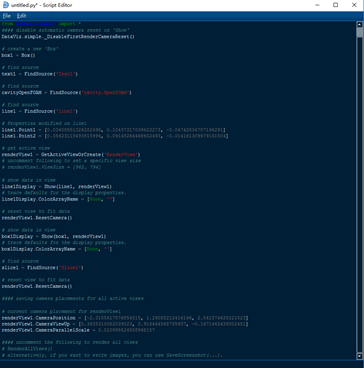364x368 pixels.
Task: Click the line1 = FindSource('Line1') line
Action: coord(40,111)
